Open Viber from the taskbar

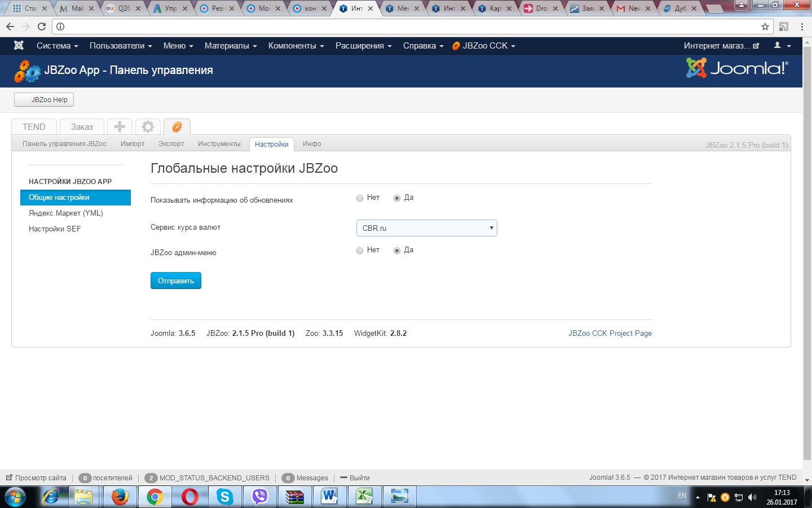tap(259, 497)
